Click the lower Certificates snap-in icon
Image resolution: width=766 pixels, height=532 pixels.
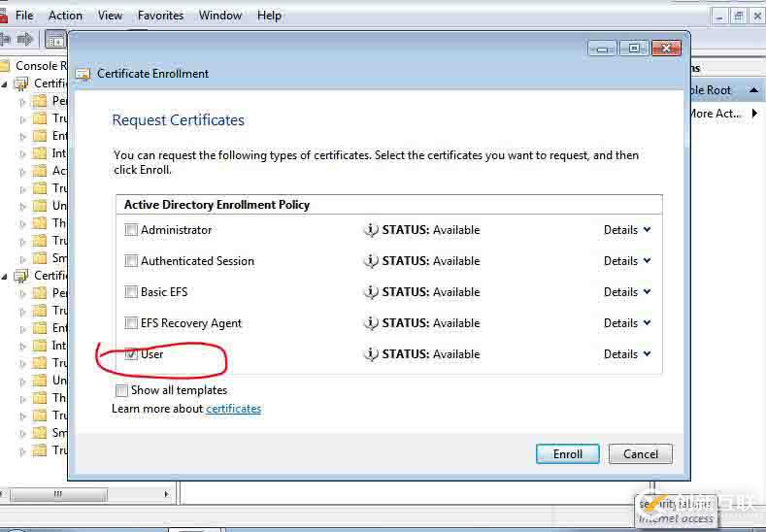[x=21, y=276]
